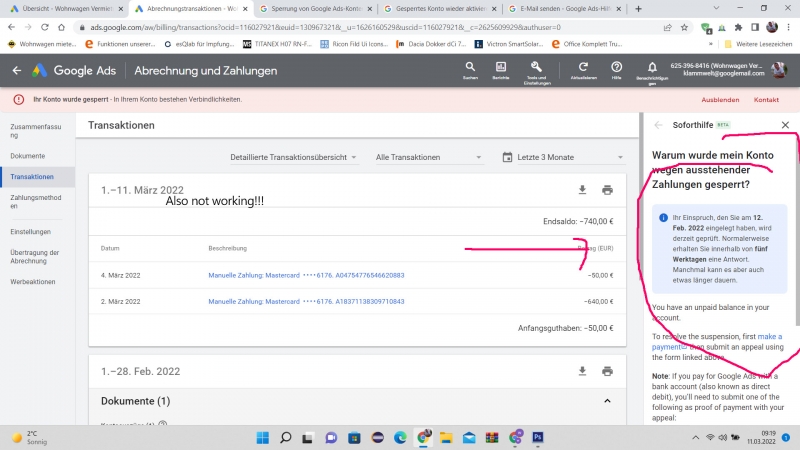800x450 pixels.
Task: Switch to the E-Mail senden browser tab
Action: [x=556, y=8]
